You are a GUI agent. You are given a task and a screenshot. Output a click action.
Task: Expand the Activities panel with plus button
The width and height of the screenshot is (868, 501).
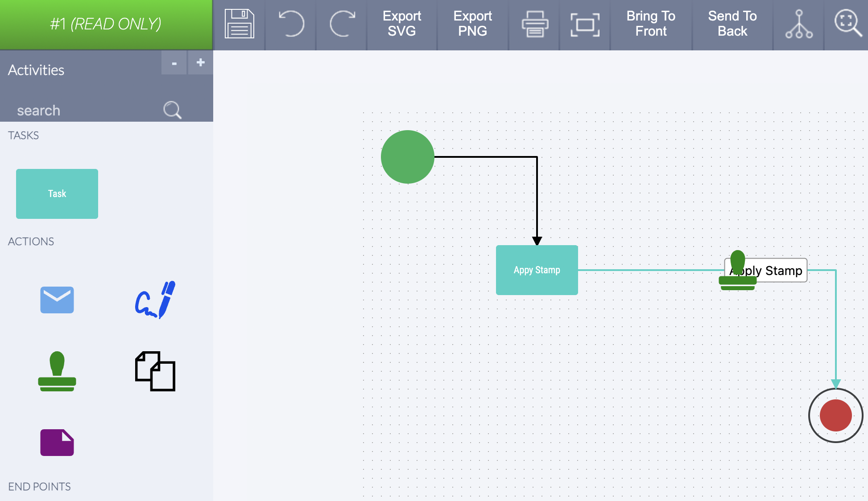[200, 62]
